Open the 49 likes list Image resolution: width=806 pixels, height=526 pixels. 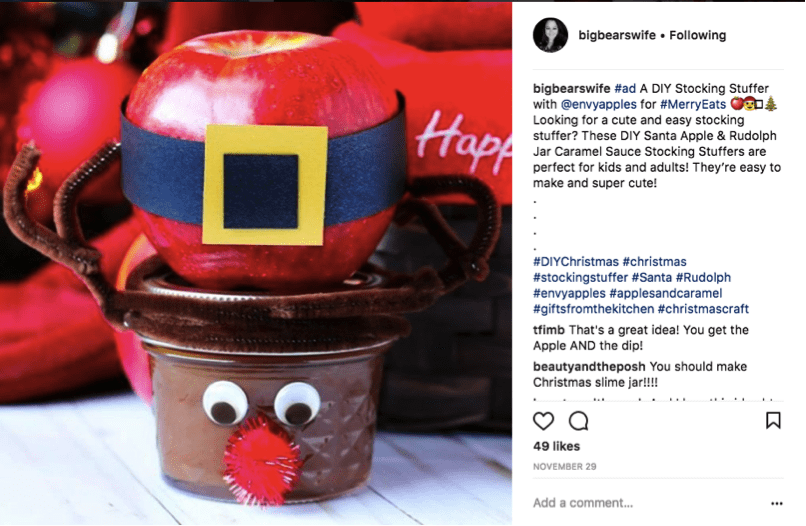click(556, 446)
